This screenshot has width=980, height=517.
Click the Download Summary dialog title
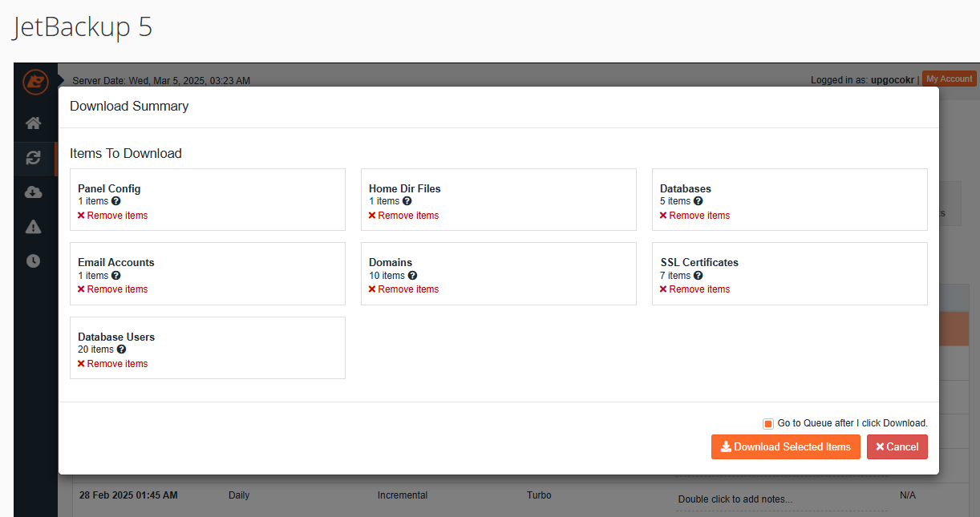(x=129, y=106)
